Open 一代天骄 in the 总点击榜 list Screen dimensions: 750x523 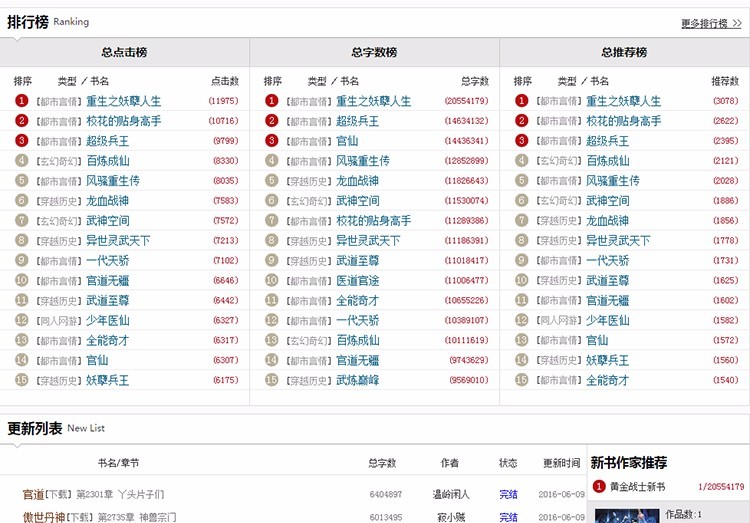coord(108,261)
